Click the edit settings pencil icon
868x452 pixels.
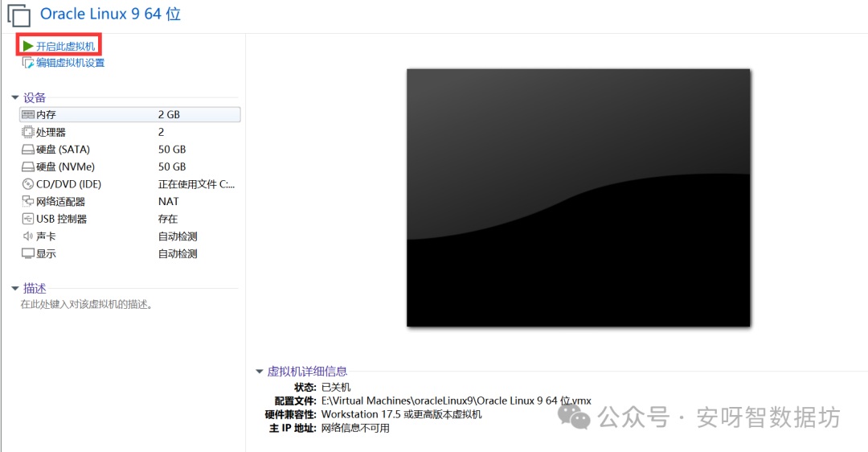(x=27, y=63)
